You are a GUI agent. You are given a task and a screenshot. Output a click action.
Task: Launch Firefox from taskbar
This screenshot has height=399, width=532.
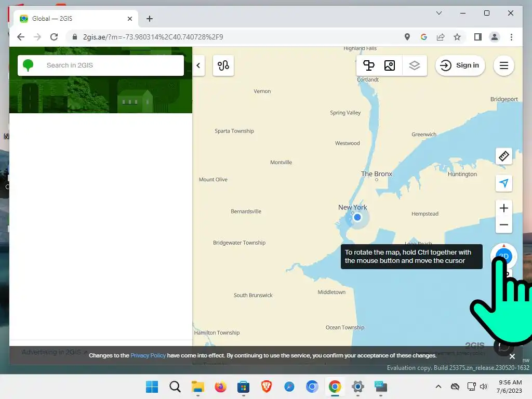click(x=220, y=387)
